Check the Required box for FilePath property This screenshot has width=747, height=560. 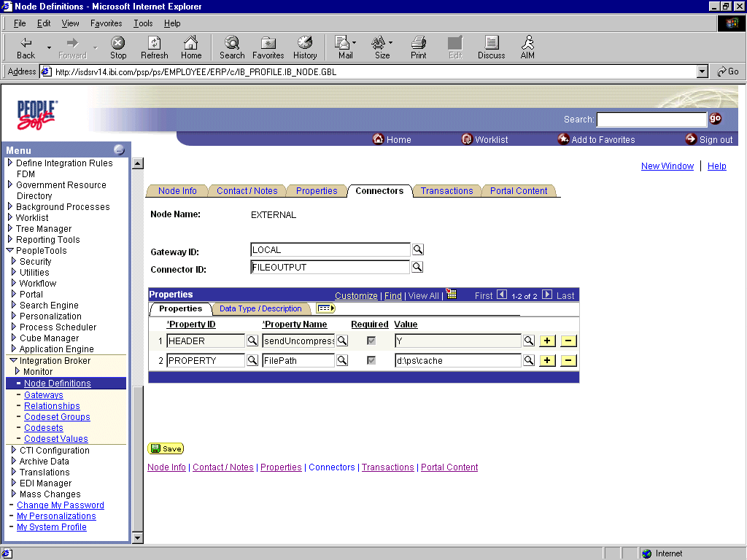click(372, 359)
